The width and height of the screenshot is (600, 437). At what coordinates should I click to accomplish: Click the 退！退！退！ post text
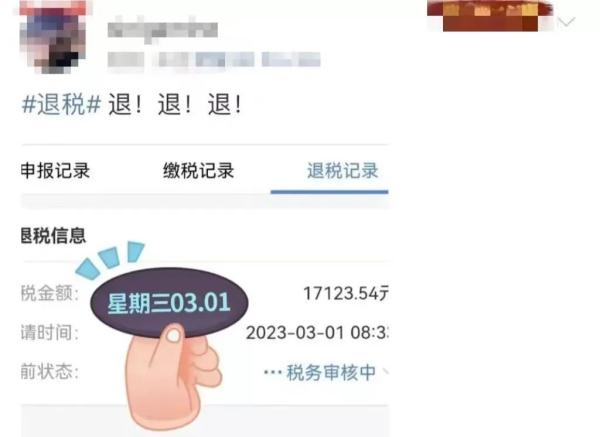175,104
